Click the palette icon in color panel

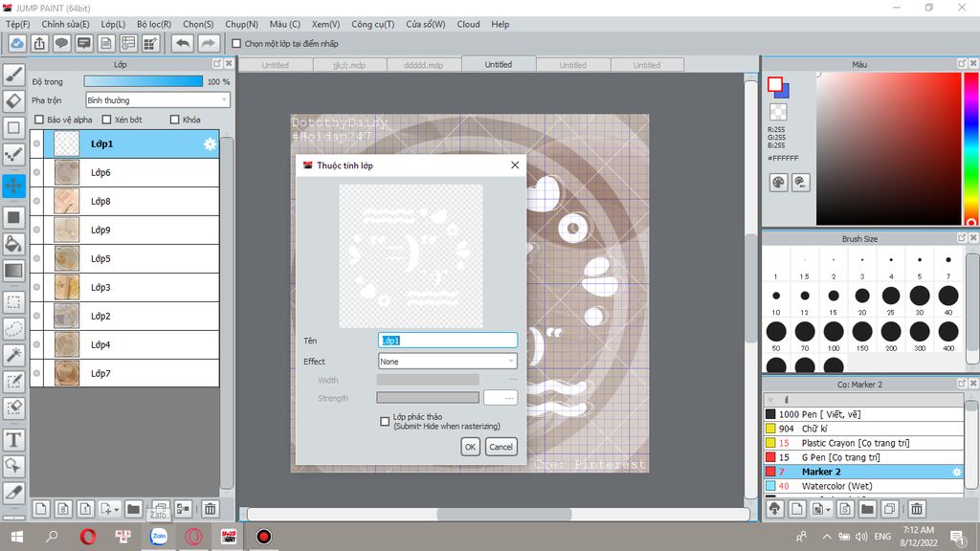click(x=778, y=183)
